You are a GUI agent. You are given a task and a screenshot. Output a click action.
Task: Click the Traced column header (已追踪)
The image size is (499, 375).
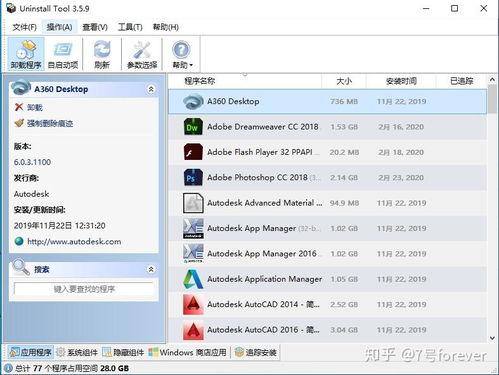pos(462,81)
